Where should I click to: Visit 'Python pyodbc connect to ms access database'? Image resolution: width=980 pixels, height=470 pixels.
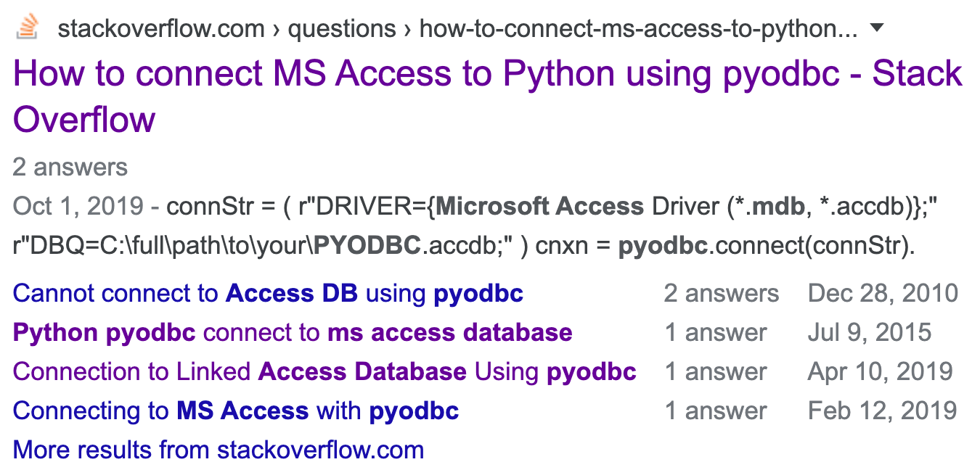click(293, 332)
